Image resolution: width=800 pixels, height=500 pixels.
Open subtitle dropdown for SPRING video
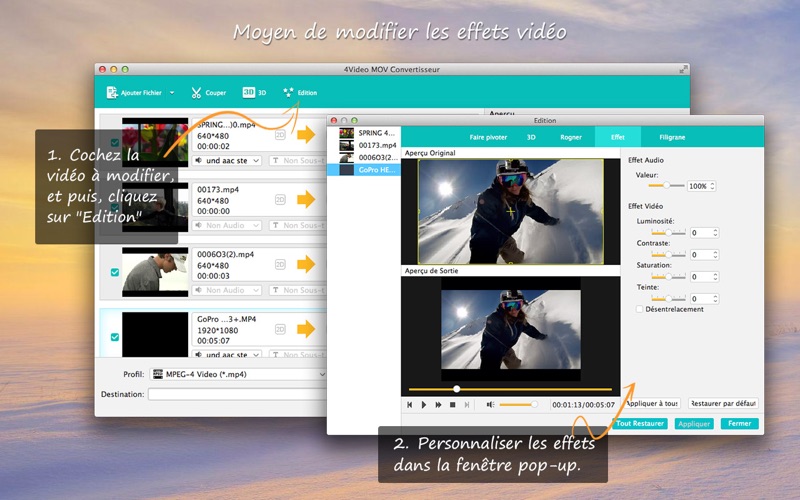pos(297,161)
